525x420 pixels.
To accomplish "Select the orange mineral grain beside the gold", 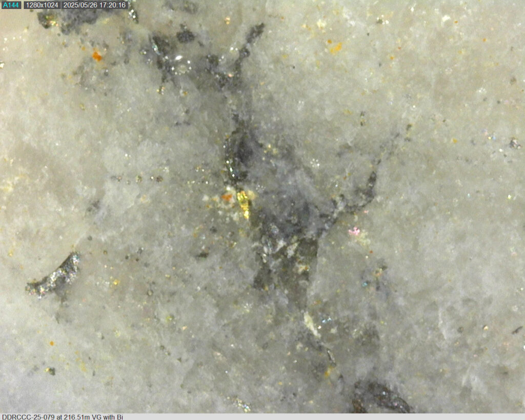I will pos(226,197).
